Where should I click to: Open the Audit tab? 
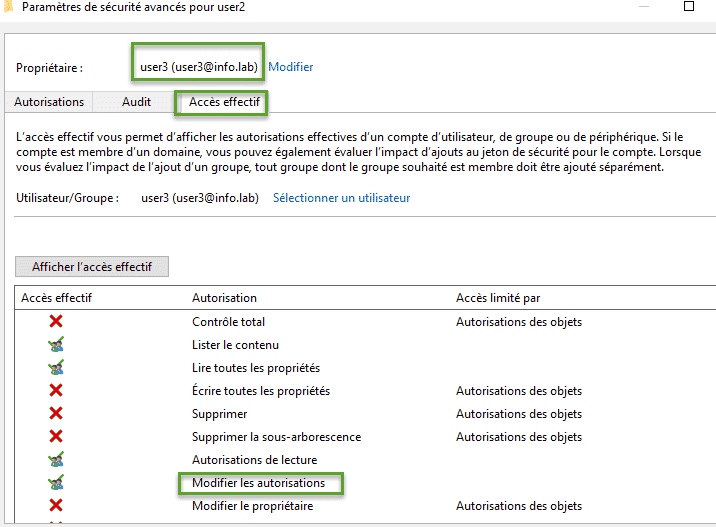tap(137, 102)
